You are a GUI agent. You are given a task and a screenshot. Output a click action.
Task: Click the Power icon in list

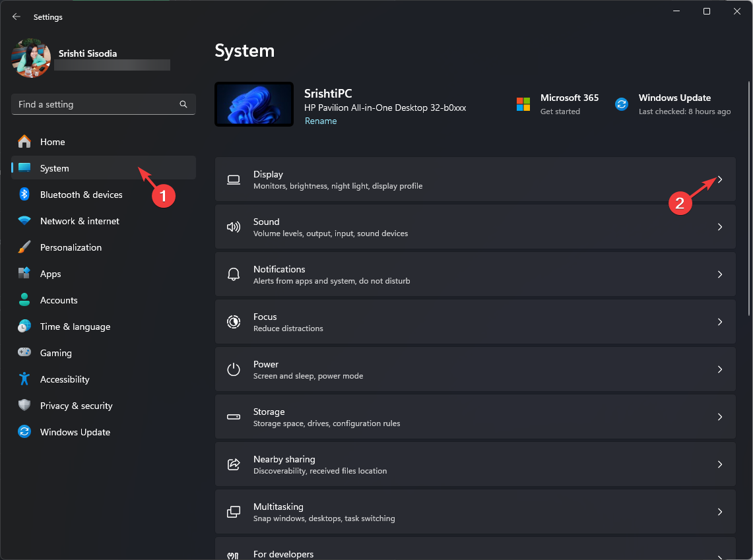[234, 369]
